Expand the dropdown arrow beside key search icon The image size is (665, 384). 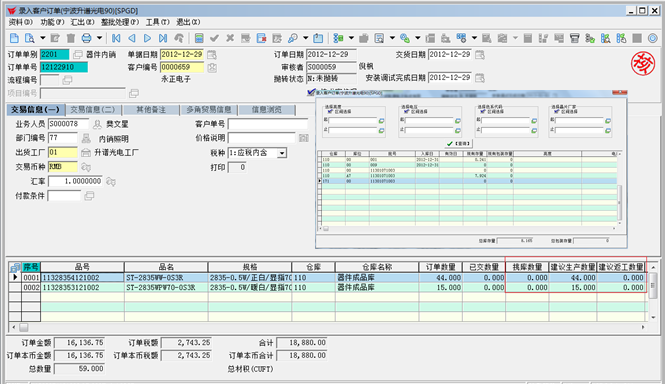(305, 38)
